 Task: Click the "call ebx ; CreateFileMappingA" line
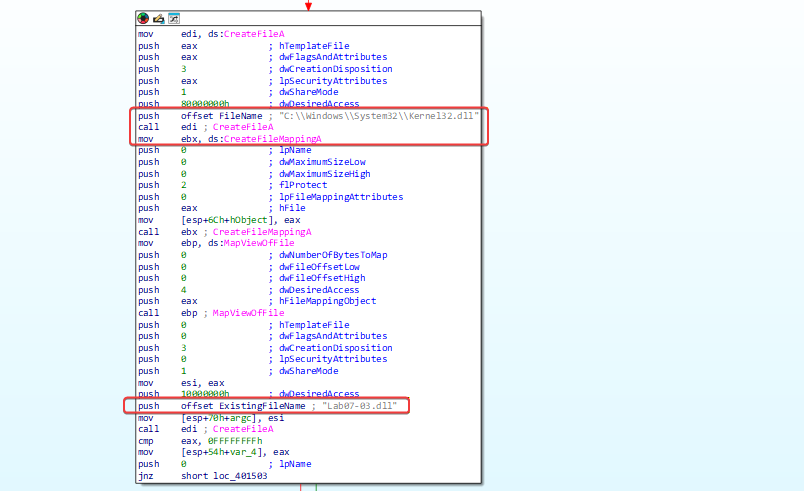click(225, 232)
